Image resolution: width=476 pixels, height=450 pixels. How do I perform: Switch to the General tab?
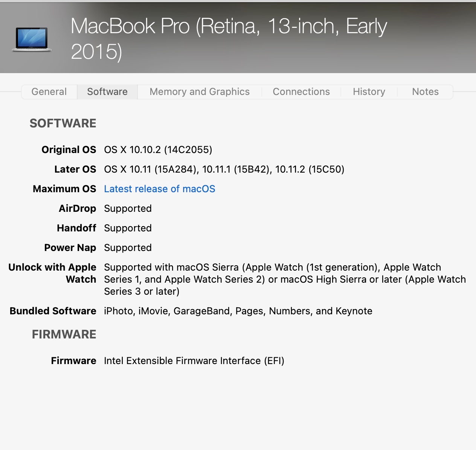(49, 92)
